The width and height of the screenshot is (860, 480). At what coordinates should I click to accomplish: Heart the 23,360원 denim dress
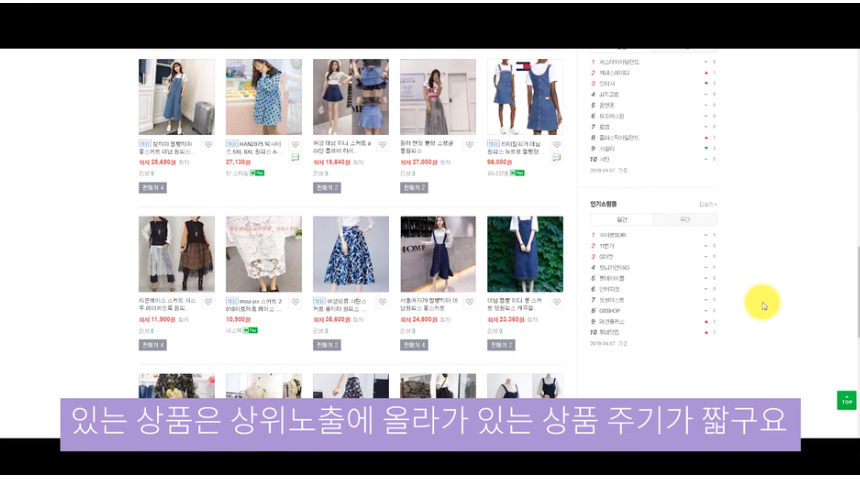tap(557, 302)
